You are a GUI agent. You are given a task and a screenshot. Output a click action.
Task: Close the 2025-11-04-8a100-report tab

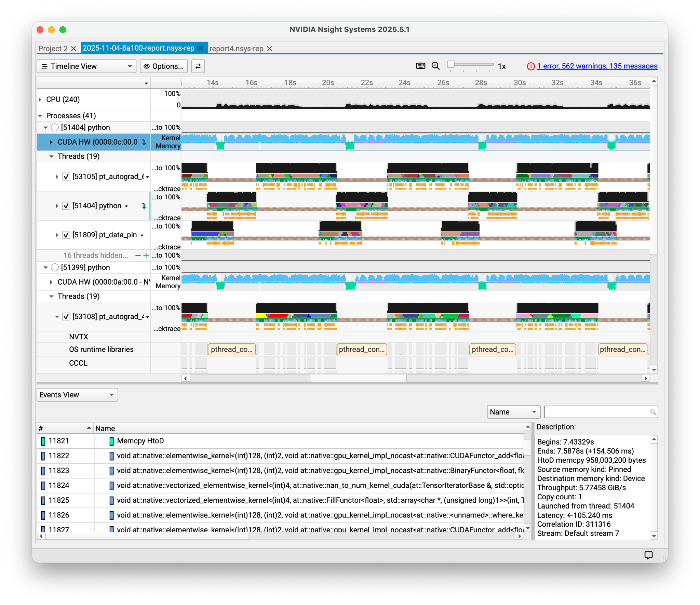pyautogui.click(x=201, y=48)
